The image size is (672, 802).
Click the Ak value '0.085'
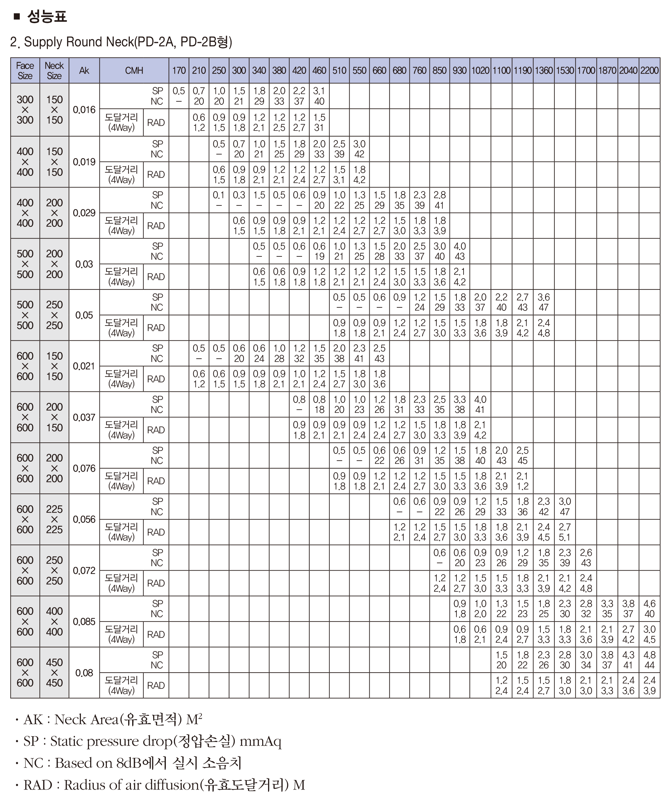pos(84,622)
